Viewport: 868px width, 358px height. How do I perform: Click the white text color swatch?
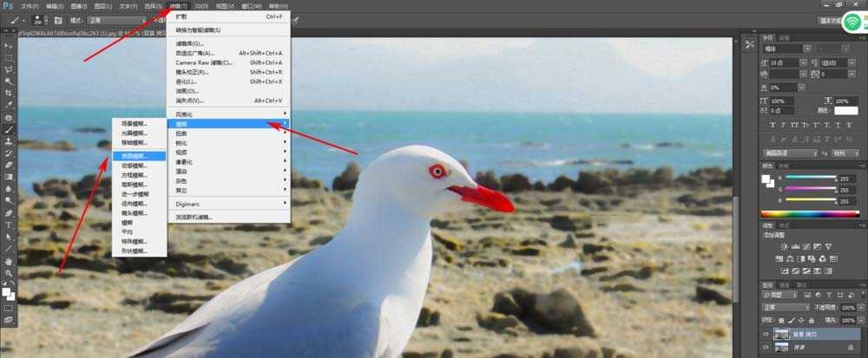[x=845, y=111]
